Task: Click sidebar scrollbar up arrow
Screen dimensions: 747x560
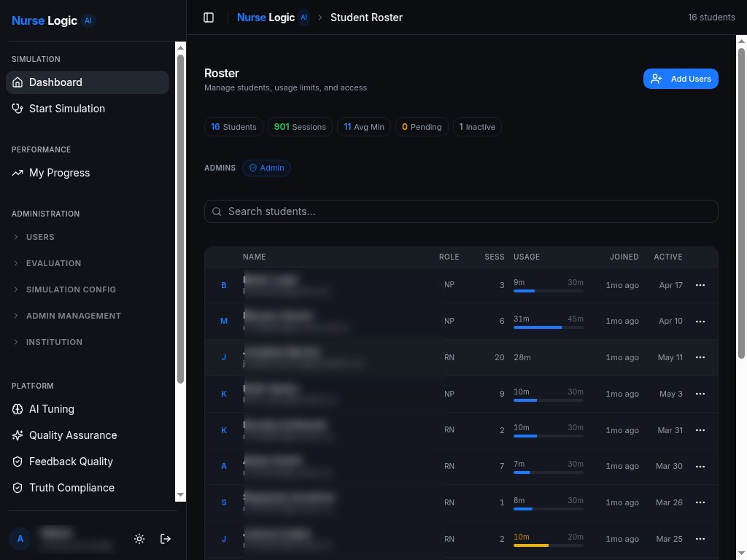Action: coord(180,47)
